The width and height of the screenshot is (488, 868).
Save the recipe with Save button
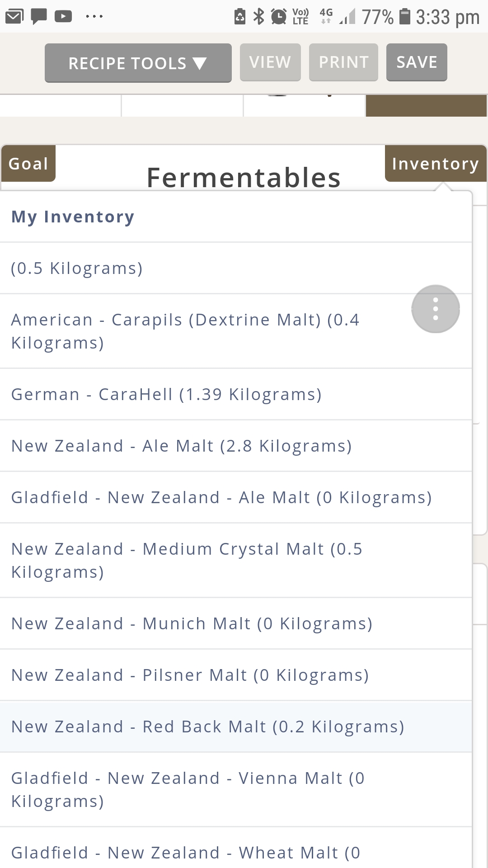416,62
